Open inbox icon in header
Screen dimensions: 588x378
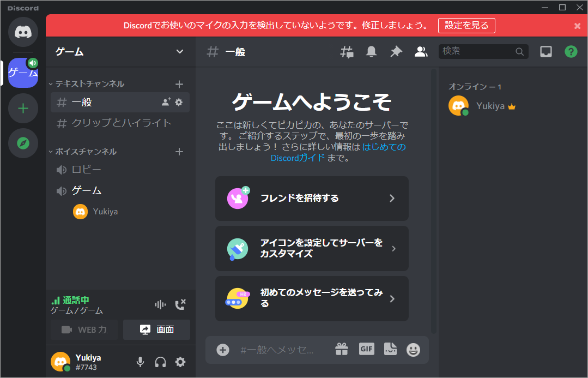click(x=545, y=52)
